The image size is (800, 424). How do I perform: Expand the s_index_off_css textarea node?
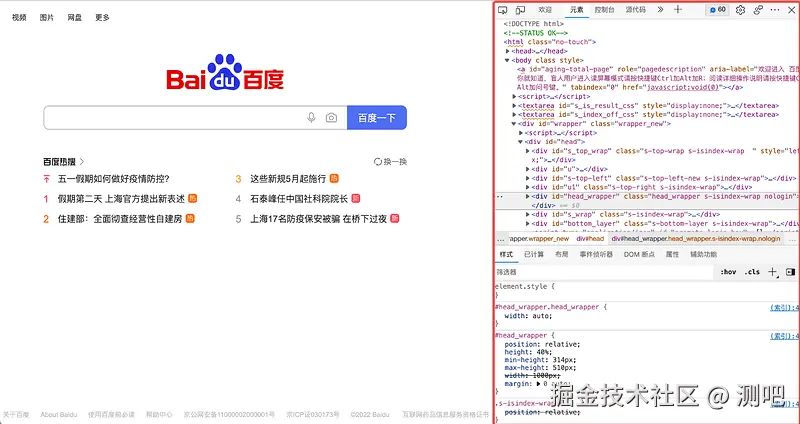[514, 115]
